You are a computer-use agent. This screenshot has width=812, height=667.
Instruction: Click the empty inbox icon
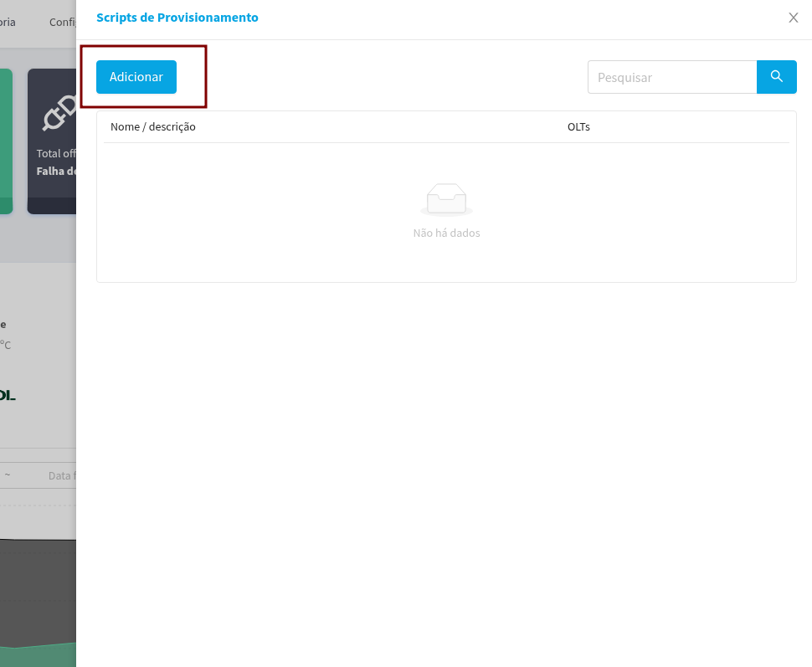446,199
